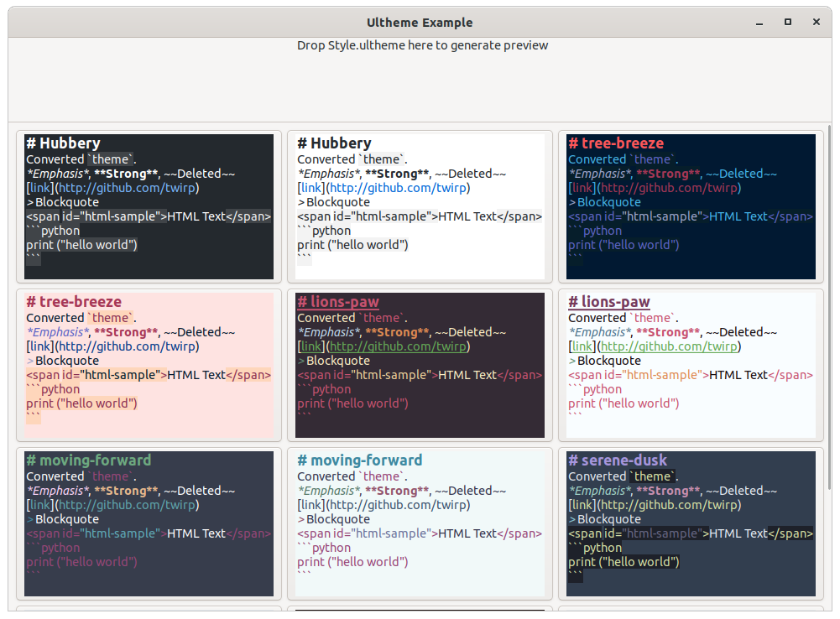Viewport: 840px width, 619px height.
Task: Maximize the Ultheme Example window
Action: pos(787,22)
